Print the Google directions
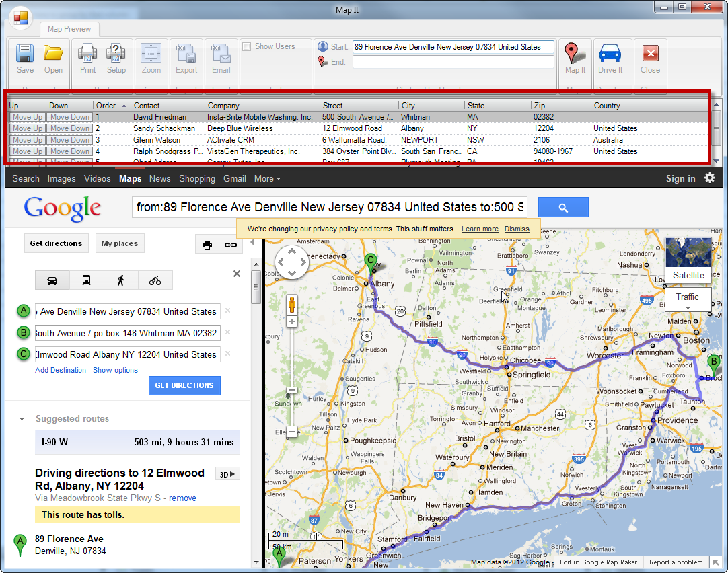The width and height of the screenshot is (728, 573). tap(207, 245)
